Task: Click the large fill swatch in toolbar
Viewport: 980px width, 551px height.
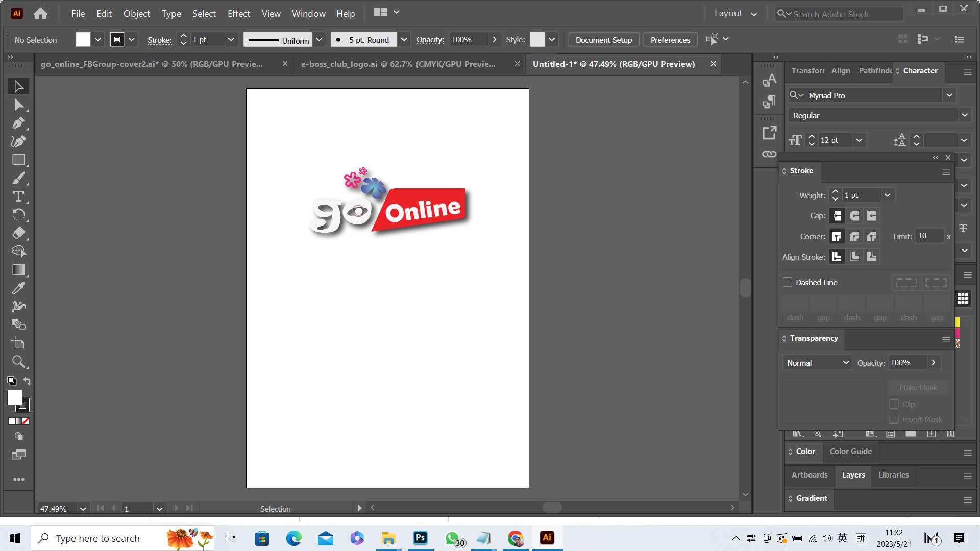Action: point(15,397)
